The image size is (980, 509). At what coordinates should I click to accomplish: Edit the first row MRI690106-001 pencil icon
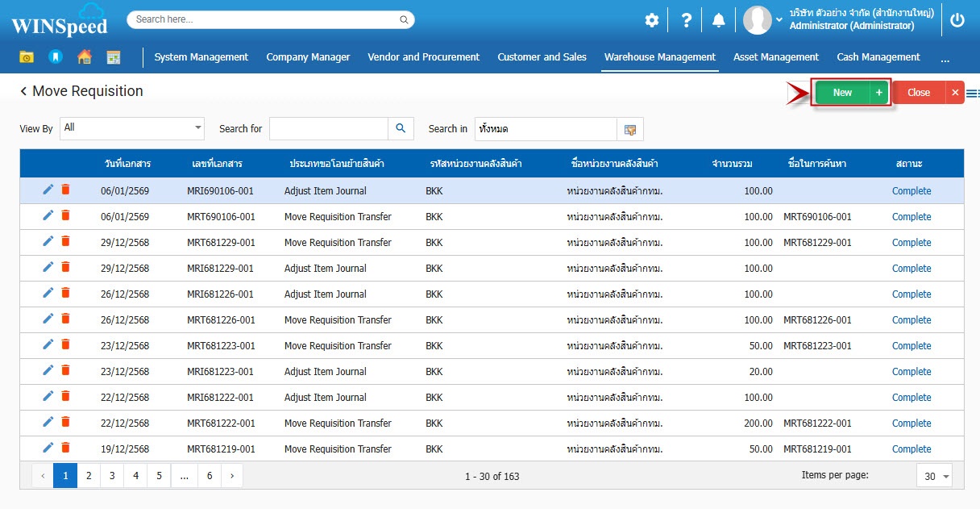48,190
